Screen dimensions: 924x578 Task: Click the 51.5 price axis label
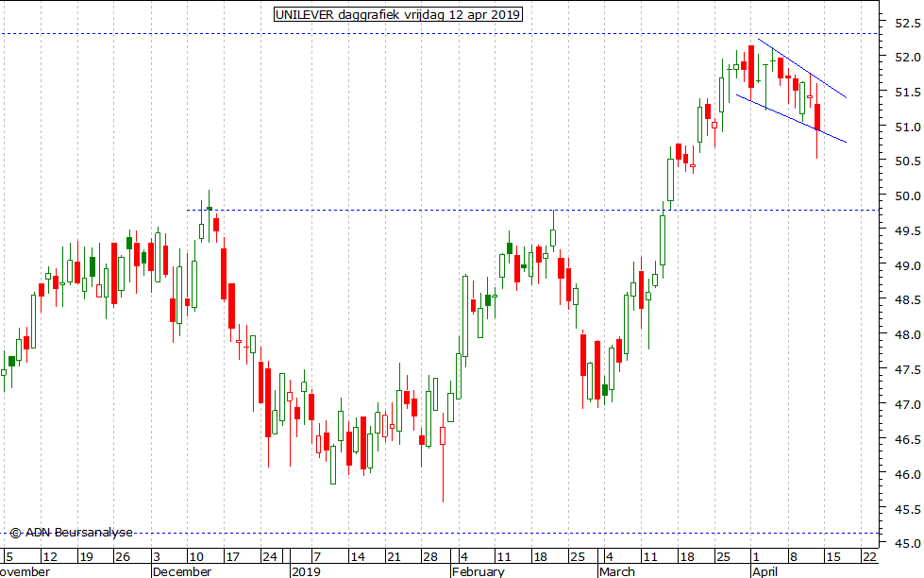(908, 92)
